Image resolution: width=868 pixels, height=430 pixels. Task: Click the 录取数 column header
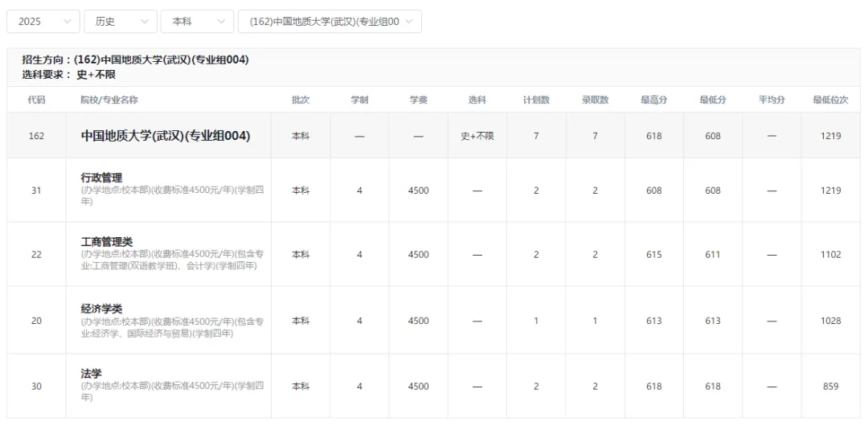(x=595, y=100)
